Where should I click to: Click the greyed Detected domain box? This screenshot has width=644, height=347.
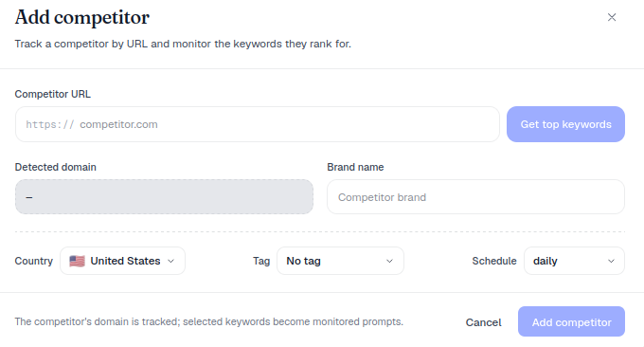[164, 197]
